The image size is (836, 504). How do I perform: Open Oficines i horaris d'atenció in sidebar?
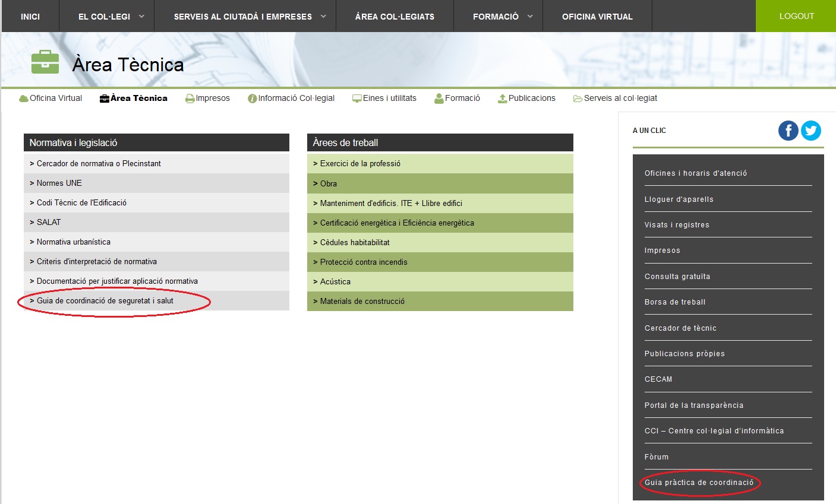(x=696, y=173)
